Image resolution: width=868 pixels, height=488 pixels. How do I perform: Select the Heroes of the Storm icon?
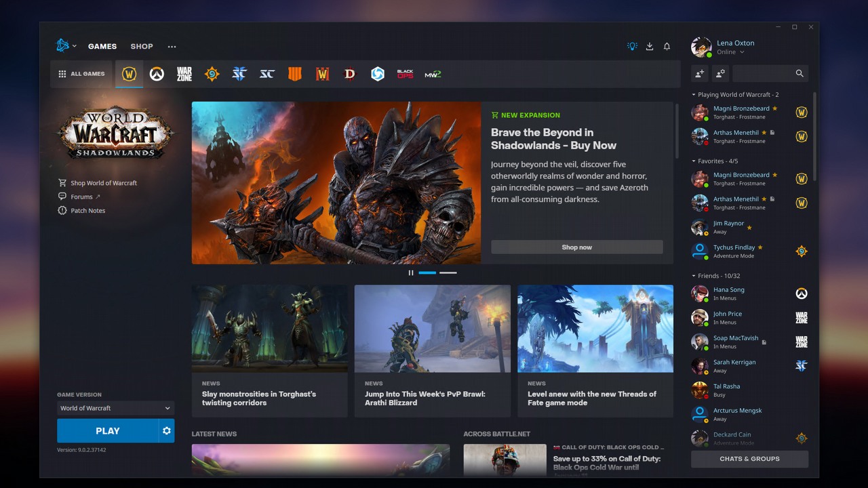tap(378, 74)
